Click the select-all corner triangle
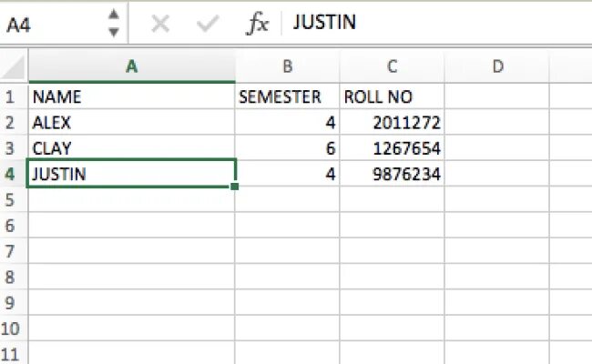Viewport: 592px width, 364px height. pyautogui.click(x=14, y=66)
